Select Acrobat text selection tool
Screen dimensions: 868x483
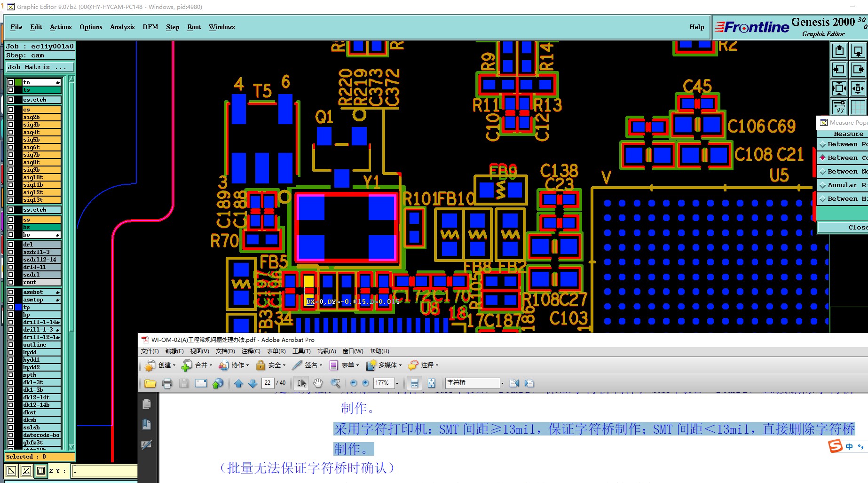coord(301,383)
